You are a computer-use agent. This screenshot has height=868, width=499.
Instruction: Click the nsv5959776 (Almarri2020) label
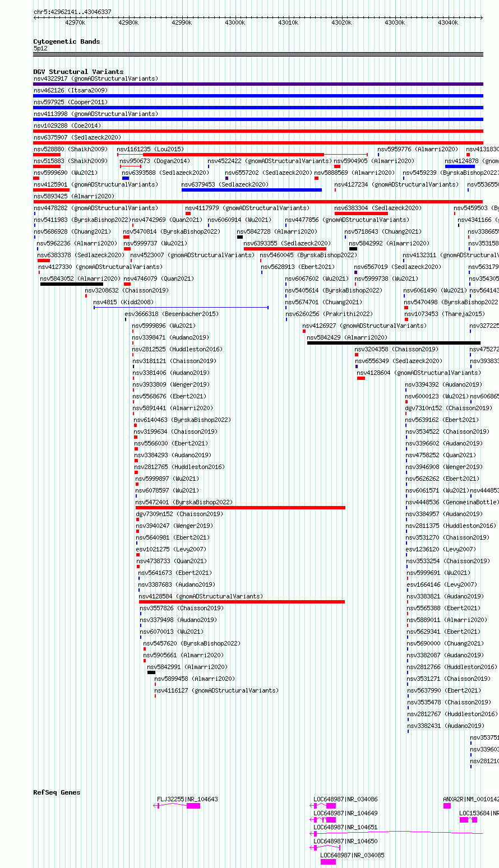coord(418,149)
